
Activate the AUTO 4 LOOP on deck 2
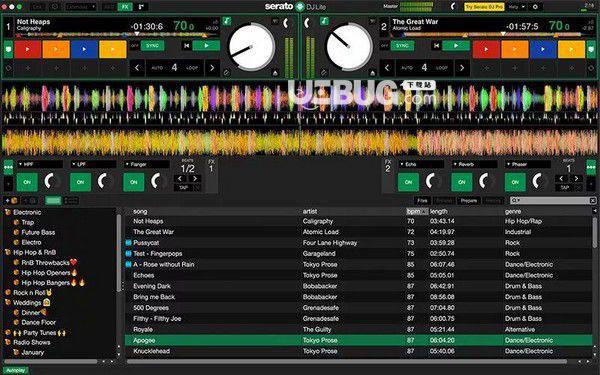(x=424, y=68)
